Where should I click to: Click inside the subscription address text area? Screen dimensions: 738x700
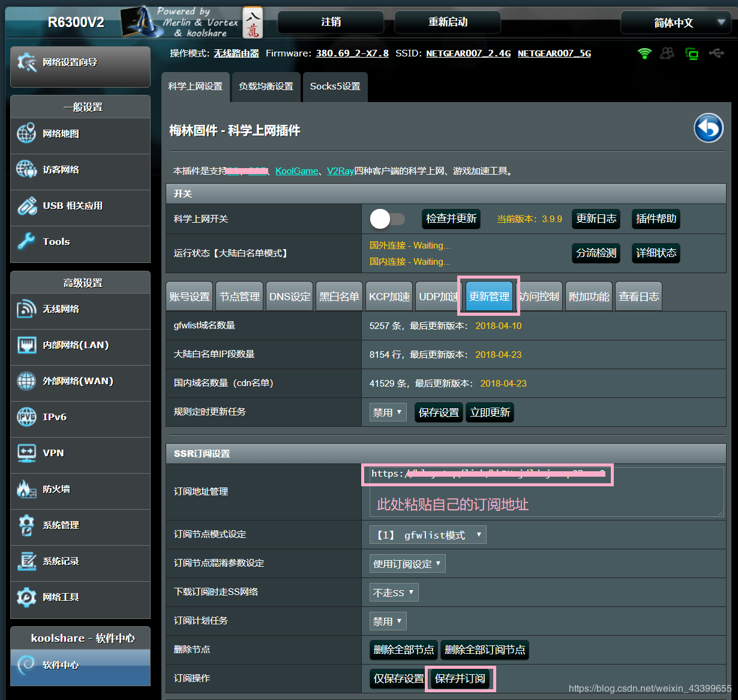click(540, 492)
